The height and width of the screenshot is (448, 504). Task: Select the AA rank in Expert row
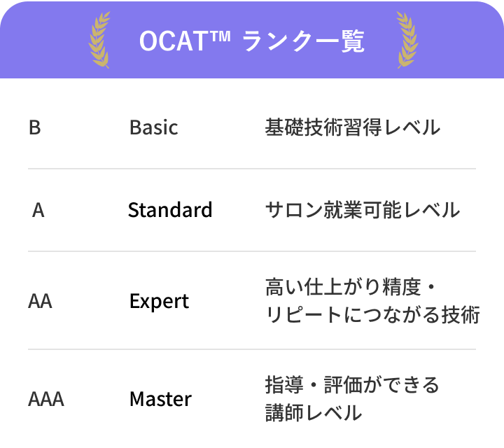[x=41, y=301]
